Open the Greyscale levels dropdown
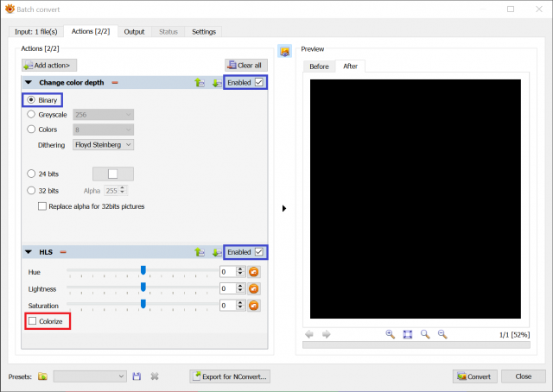553x392 pixels. 104,115
